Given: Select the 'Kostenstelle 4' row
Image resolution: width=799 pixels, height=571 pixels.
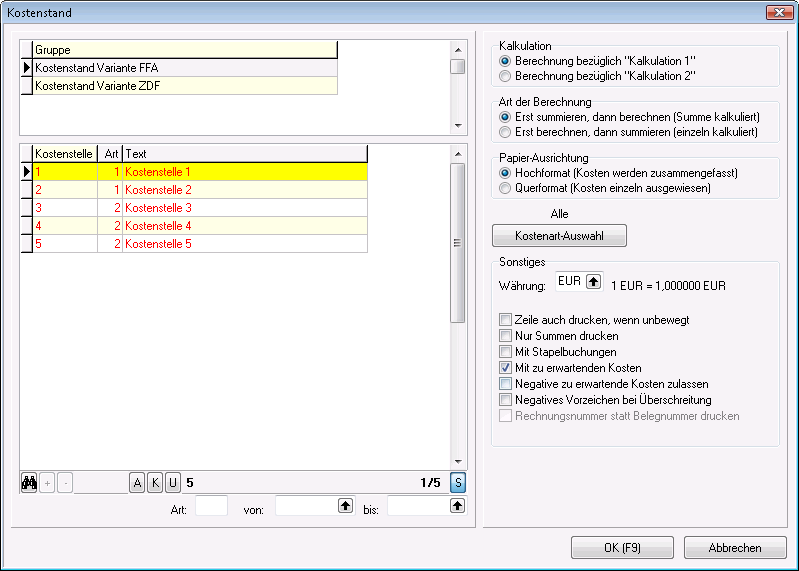Looking at the screenshot, I should (x=200, y=226).
